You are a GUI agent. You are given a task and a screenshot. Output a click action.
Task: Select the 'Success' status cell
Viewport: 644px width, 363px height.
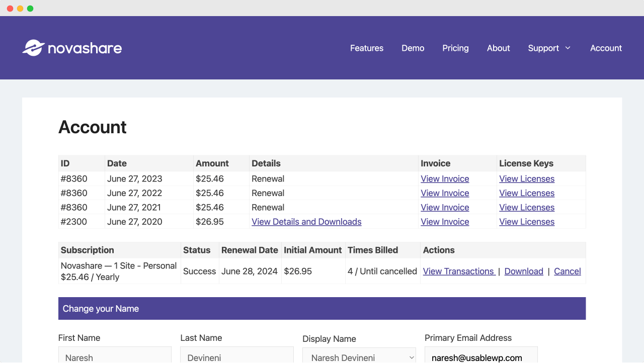tap(200, 271)
